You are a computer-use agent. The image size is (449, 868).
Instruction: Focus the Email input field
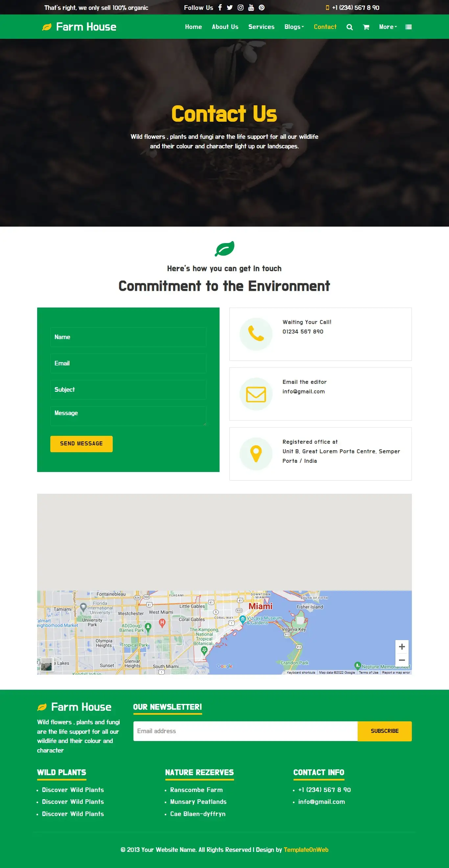coord(128,363)
